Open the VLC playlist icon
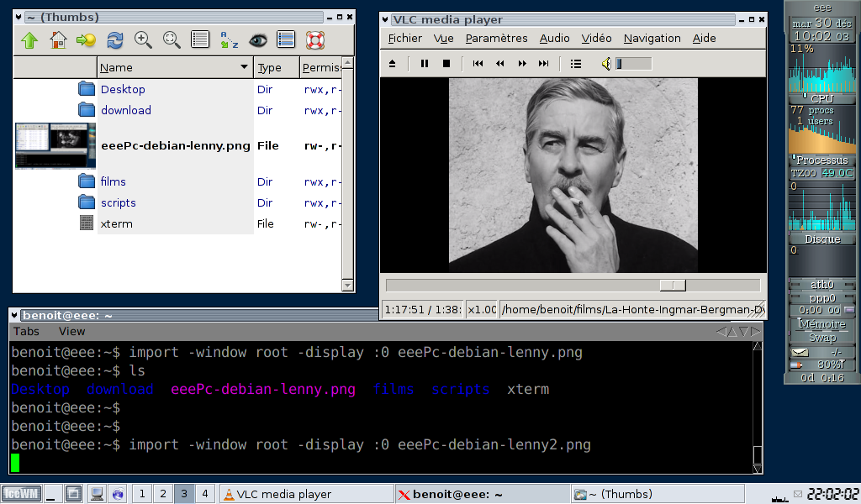Image resolution: width=861 pixels, height=504 pixels. point(575,64)
